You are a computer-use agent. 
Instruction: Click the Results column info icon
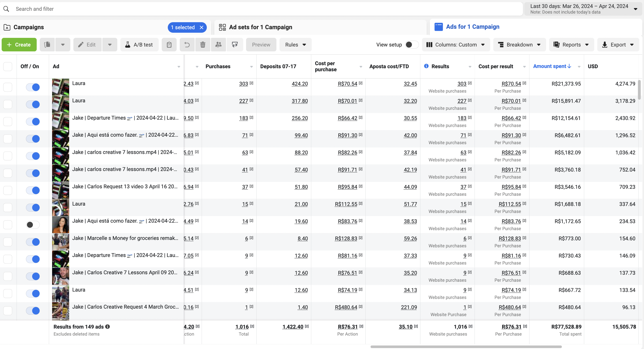426,66
